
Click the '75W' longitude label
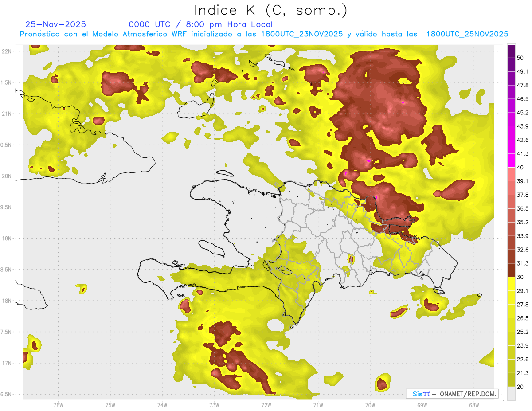[110, 405]
